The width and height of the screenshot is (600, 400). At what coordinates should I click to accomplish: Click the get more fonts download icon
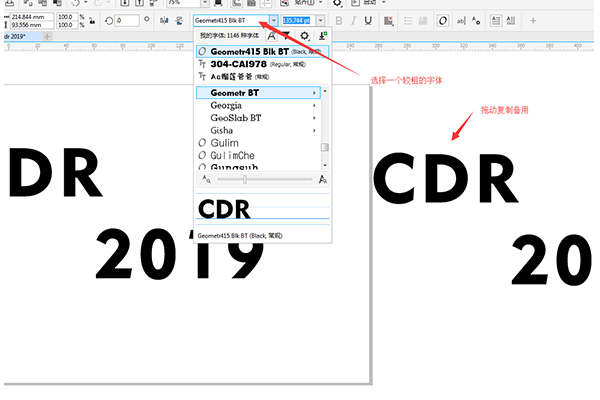(x=323, y=36)
